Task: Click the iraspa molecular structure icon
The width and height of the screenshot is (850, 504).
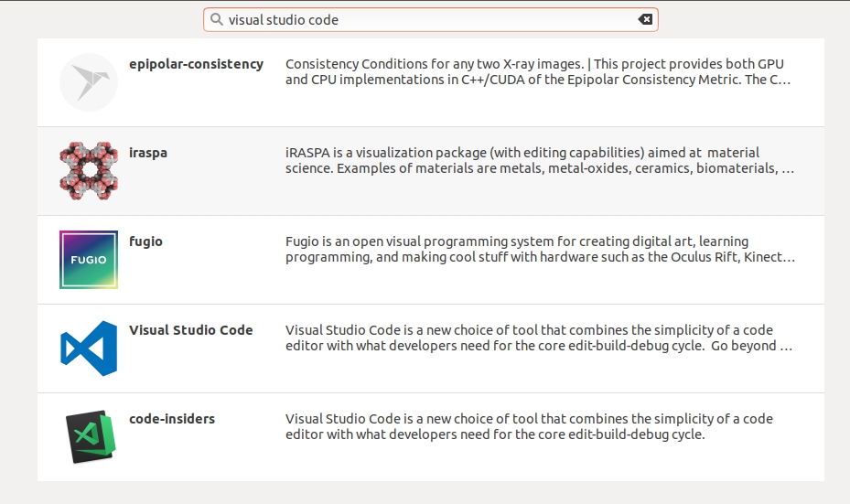Action: (89, 171)
